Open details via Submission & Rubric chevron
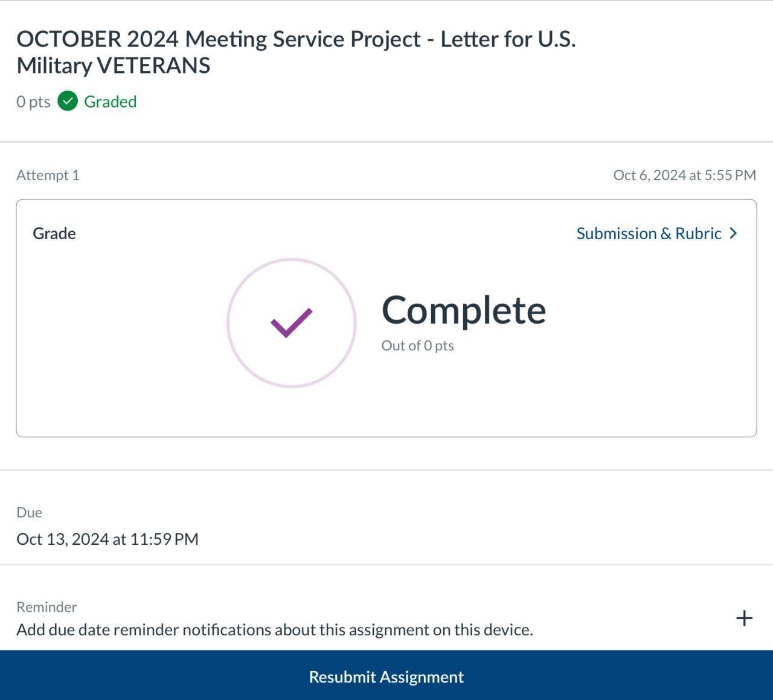Image resolution: width=773 pixels, height=700 pixels. pyautogui.click(x=734, y=233)
